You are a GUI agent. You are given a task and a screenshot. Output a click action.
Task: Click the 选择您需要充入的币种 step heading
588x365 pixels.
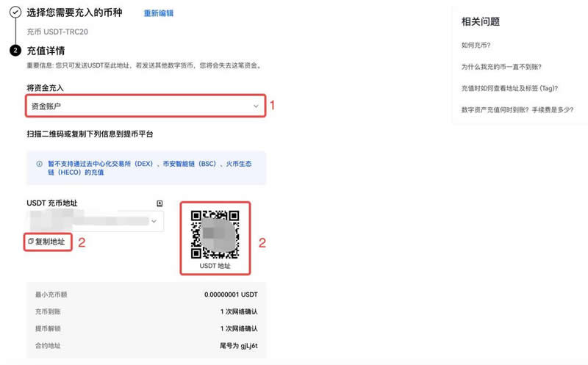(x=74, y=12)
